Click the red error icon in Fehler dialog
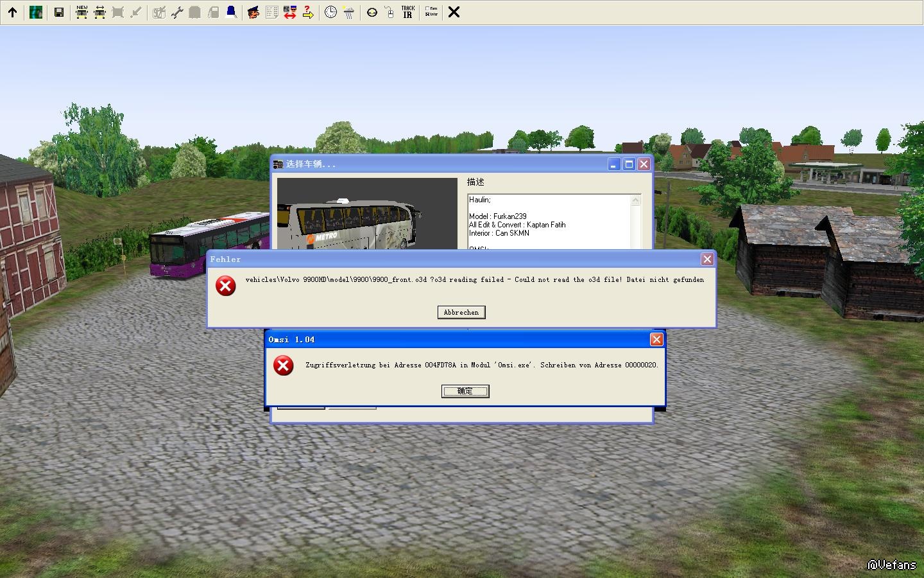The height and width of the screenshot is (578, 924). tap(225, 286)
